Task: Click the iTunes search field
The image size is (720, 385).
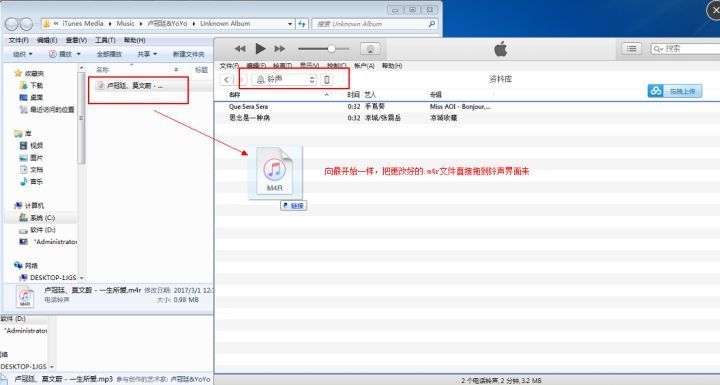Action: coord(685,48)
